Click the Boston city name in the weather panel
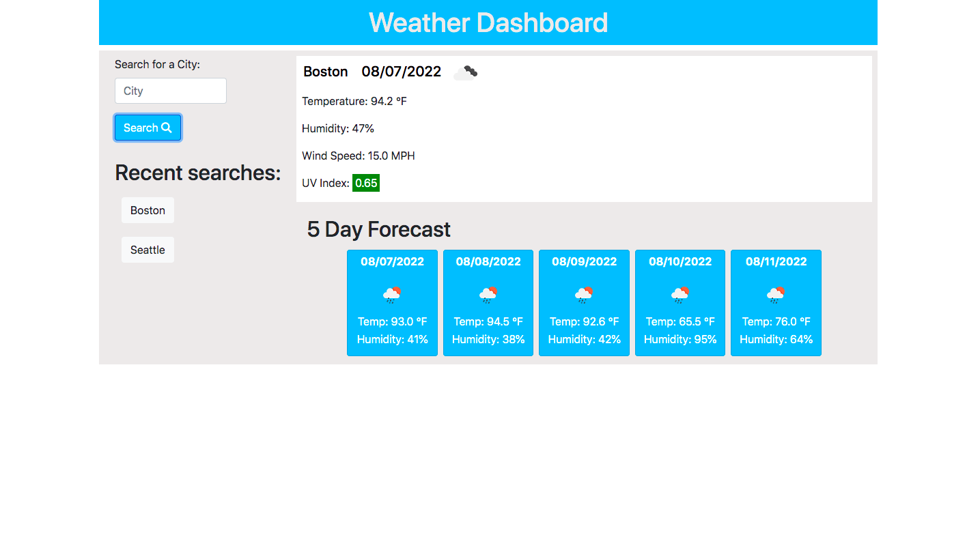980x537 pixels. (x=326, y=72)
